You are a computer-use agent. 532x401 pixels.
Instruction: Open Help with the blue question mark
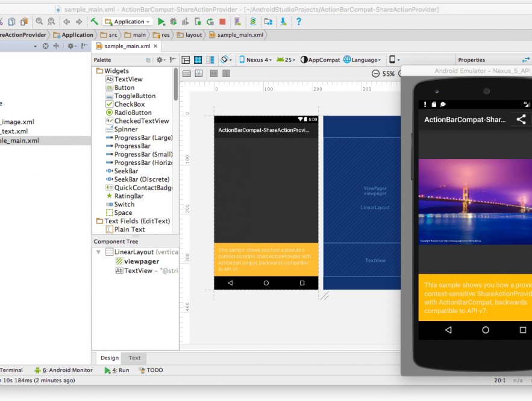(x=299, y=22)
